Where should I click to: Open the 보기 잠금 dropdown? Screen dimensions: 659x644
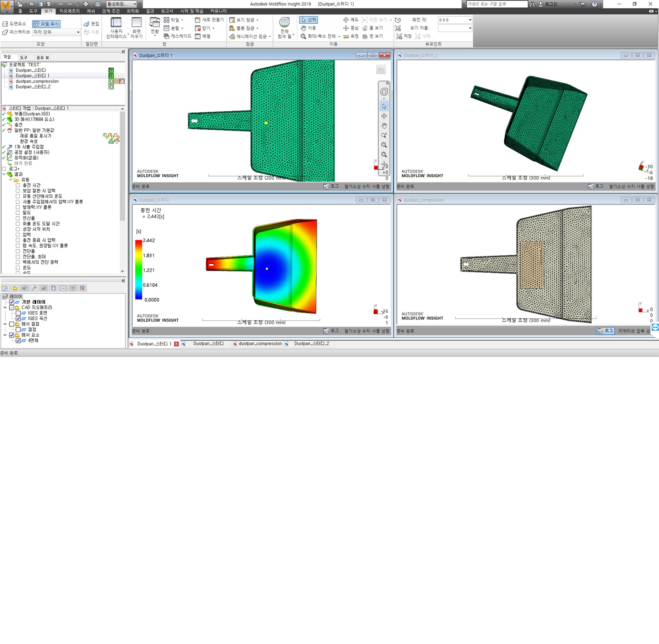coord(244,20)
